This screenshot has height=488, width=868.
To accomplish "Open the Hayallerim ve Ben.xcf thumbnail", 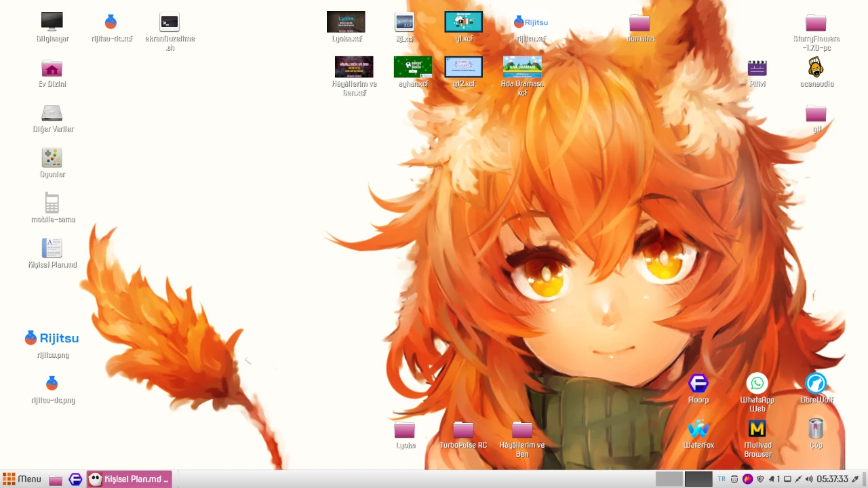I will (x=354, y=67).
